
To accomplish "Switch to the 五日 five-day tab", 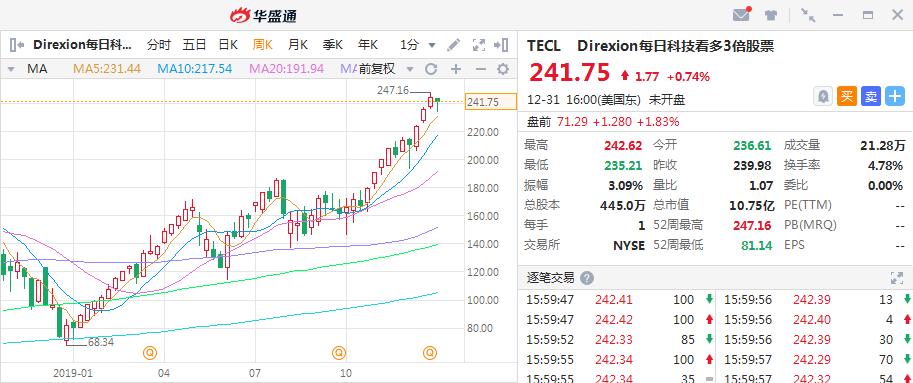I will [x=194, y=45].
